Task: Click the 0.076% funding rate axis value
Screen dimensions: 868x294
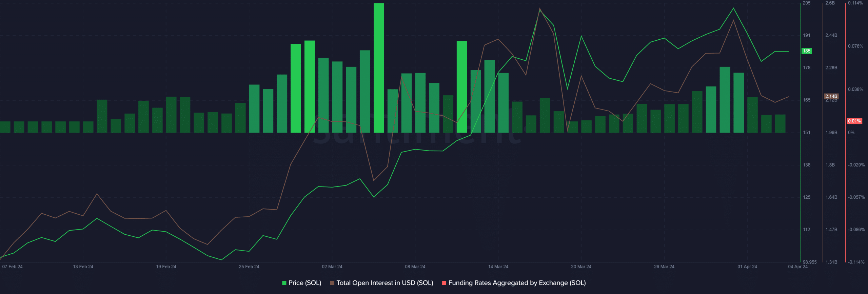Action: 855,46
